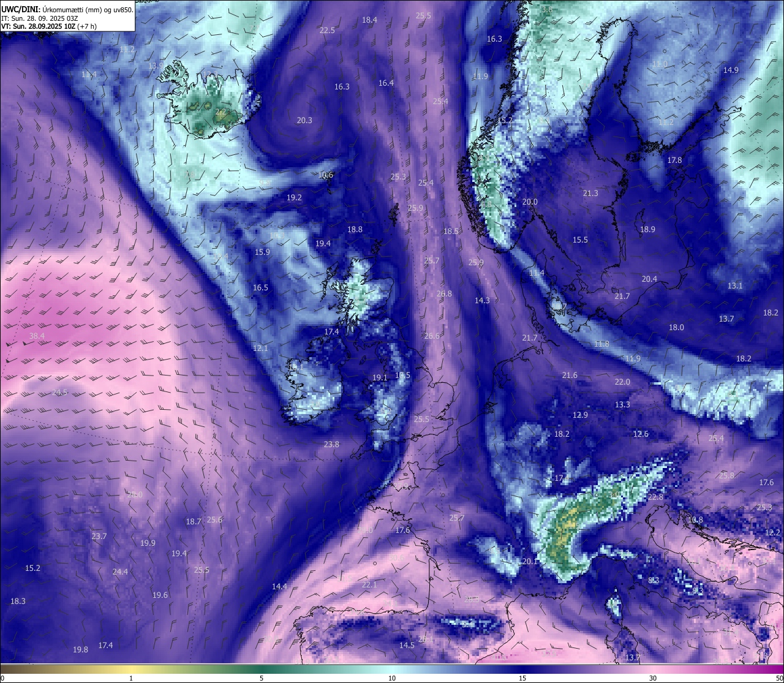Select the IT initialization time line
Image resolution: width=784 pixels, height=683 pixels.
39,18
